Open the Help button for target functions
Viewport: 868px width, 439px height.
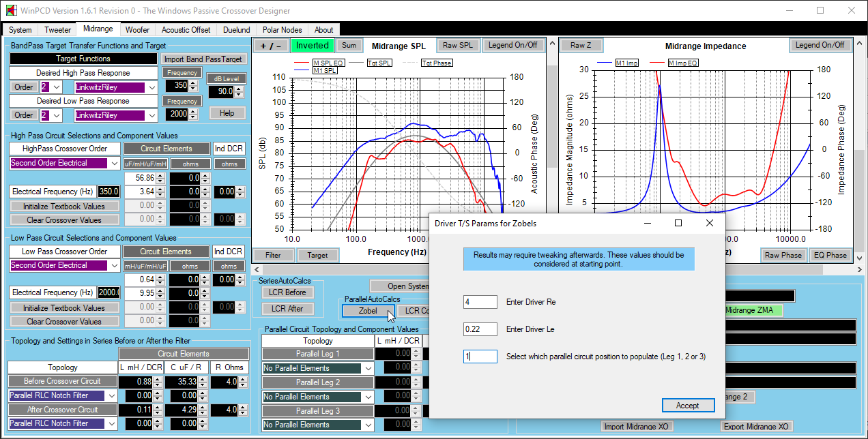(227, 113)
